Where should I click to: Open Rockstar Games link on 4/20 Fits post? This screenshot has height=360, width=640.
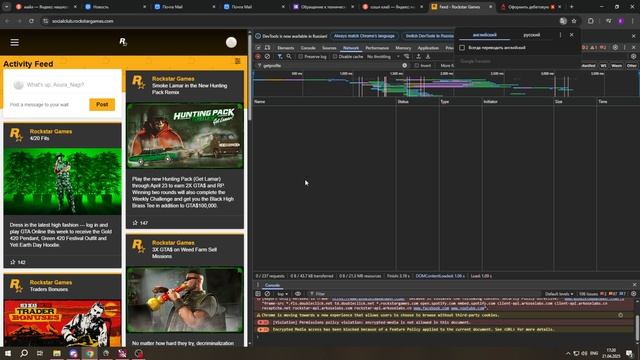51,131
